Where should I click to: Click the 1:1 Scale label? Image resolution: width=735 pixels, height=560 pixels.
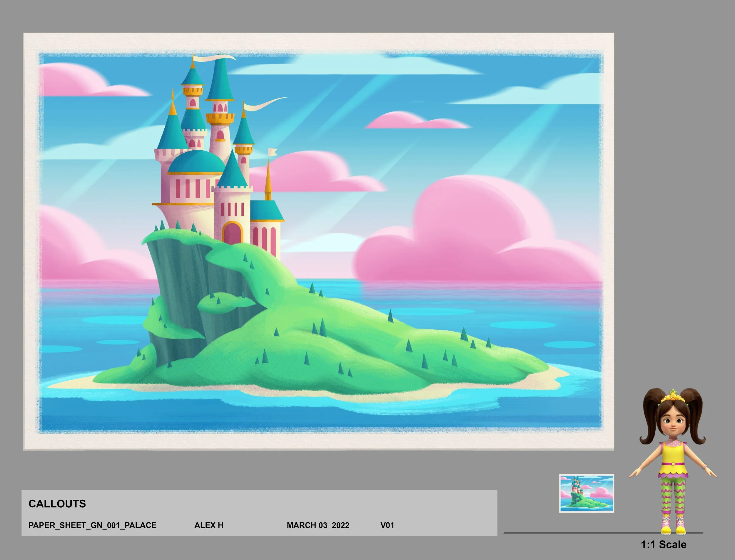pos(663,544)
